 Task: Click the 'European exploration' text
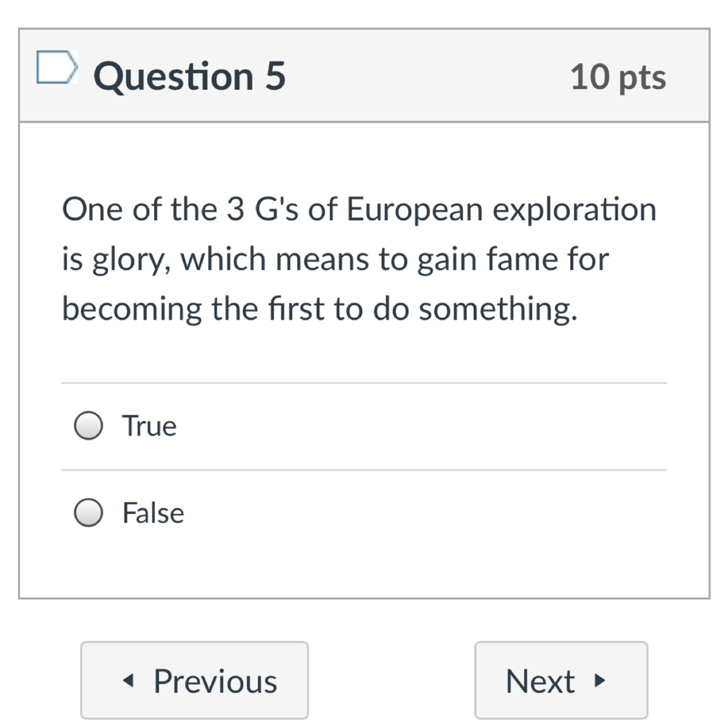click(501, 210)
